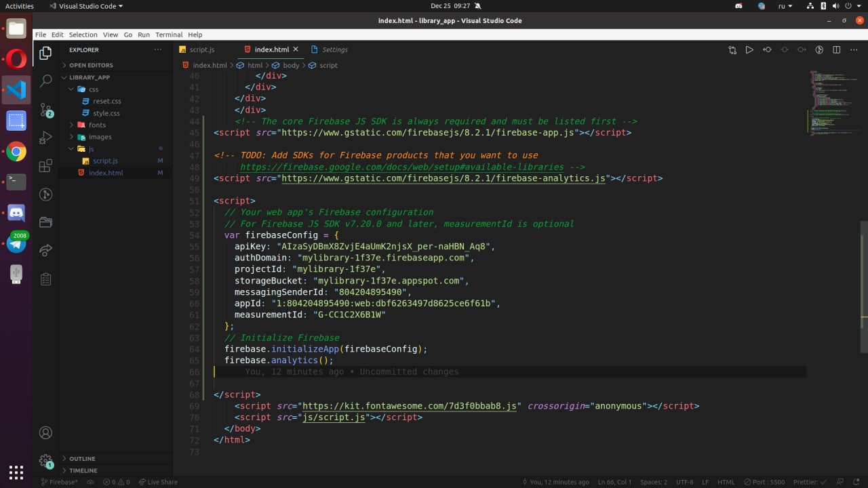The image size is (868, 488).
Task: Open the Live Share view in activity bar
Action: pyautogui.click(x=45, y=250)
